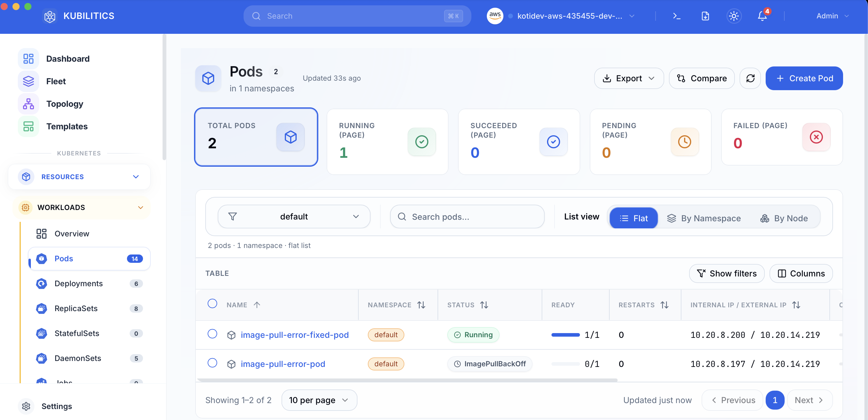868x420 pixels.
Task: Collapse the WORKLOADS section
Action: 141,207
